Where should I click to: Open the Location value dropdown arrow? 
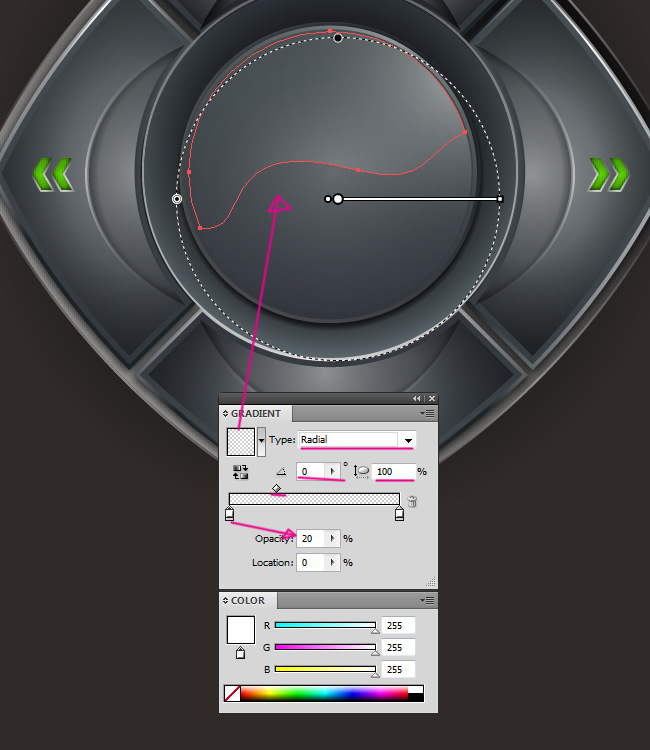[332, 562]
